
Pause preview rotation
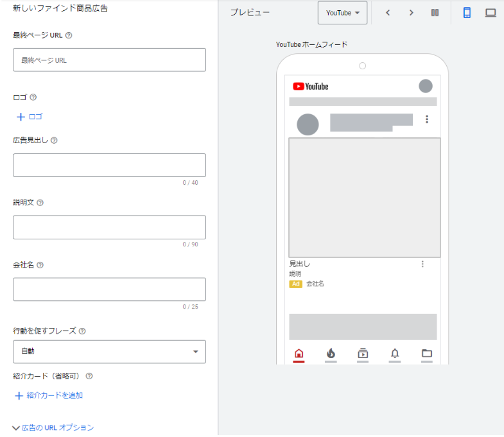pos(435,13)
